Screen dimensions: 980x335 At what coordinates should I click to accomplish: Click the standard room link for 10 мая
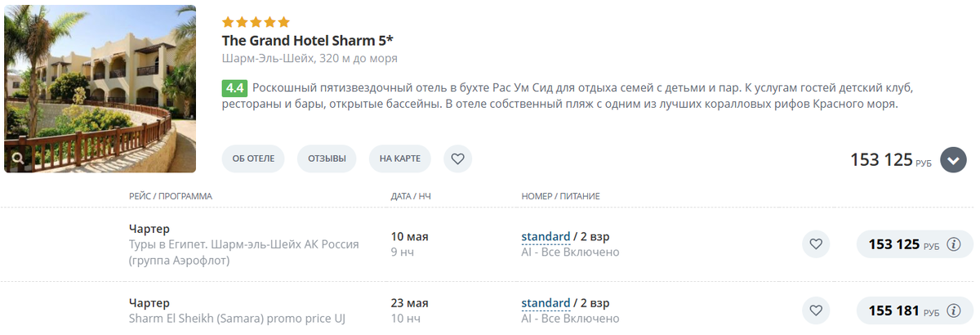pos(546,237)
